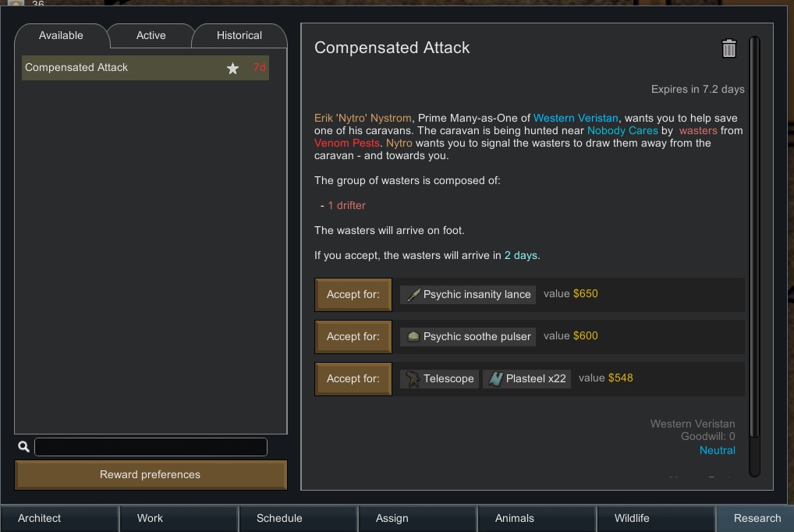Click the magnifying glass search icon
Screen dimensions: 794x532
pyautogui.click(x=23, y=447)
